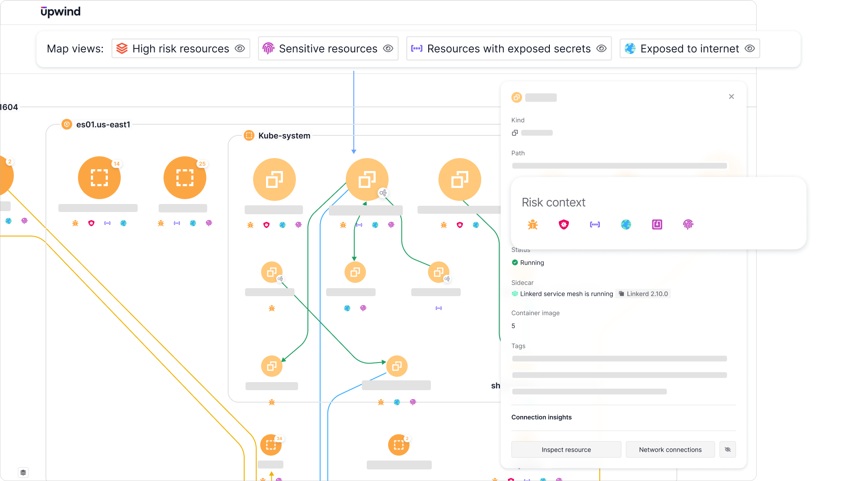Open Network connections for this resource
Image resolution: width=868 pixels, height=481 pixels.
coord(670,449)
